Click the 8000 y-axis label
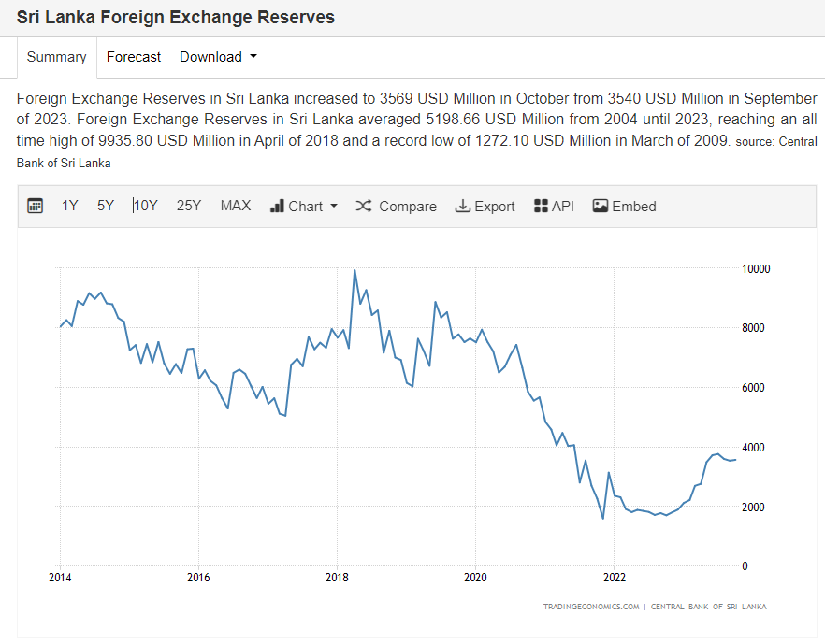 coord(753,327)
